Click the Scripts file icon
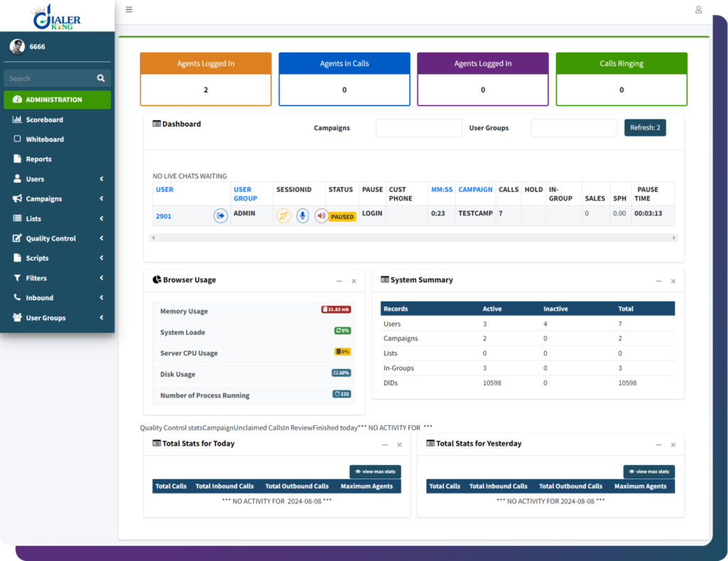The width and height of the screenshot is (728, 561). click(17, 257)
